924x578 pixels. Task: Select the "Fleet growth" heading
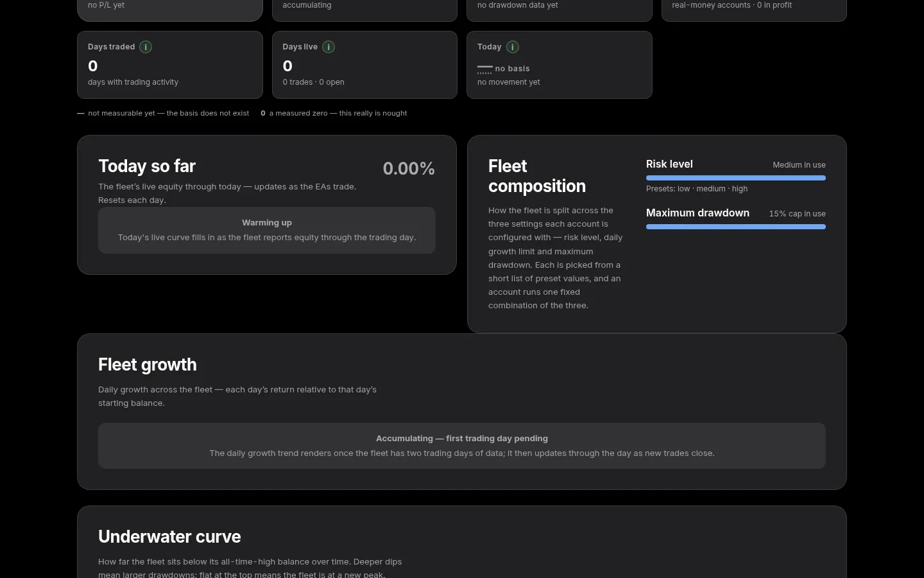(148, 365)
